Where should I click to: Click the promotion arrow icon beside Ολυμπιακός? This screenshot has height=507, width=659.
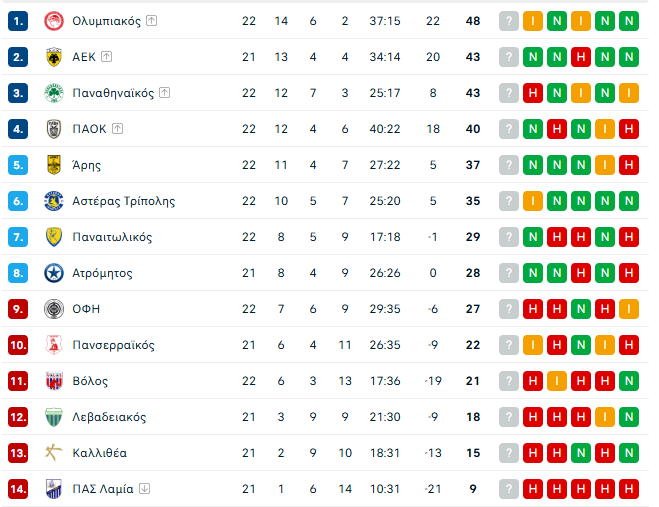(x=151, y=21)
